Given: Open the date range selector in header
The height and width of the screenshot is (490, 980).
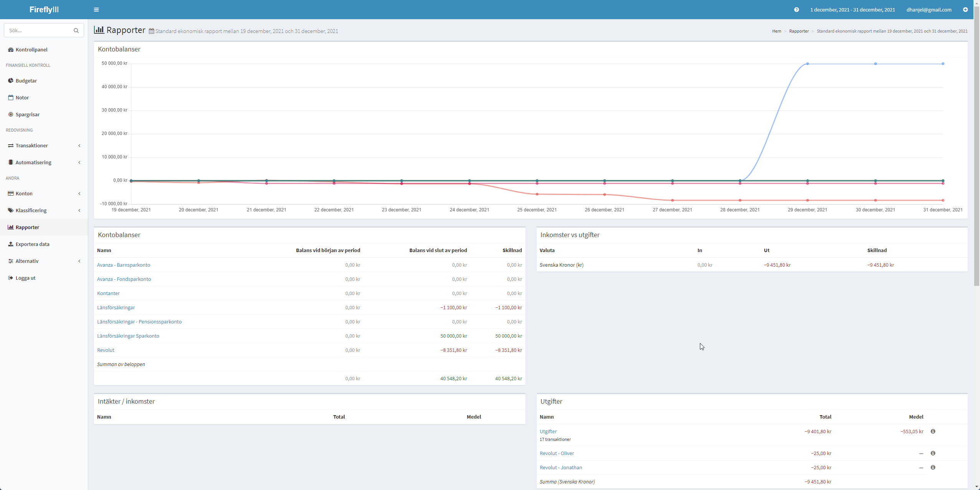Looking at the screenshot, I should click(852, 10).
